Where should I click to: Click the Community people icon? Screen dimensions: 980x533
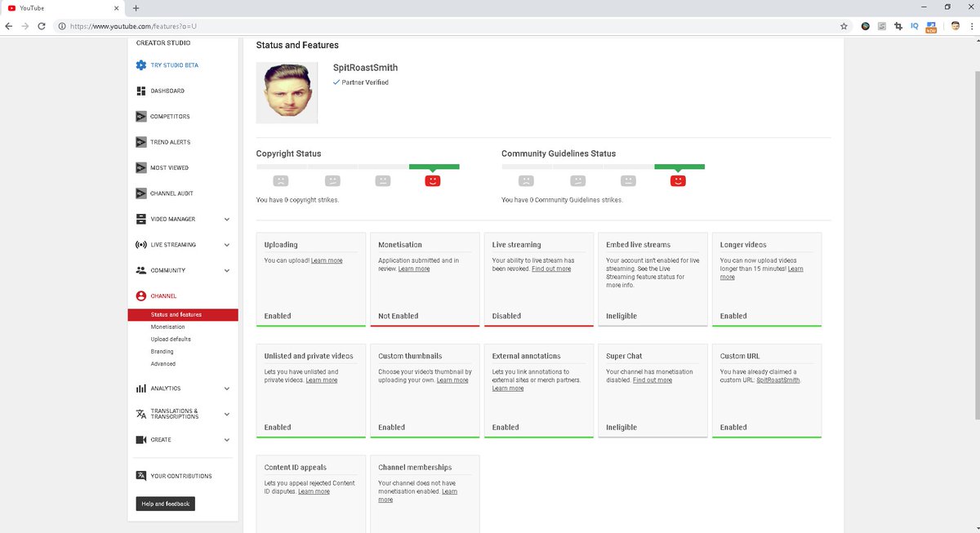click(141, 270)
